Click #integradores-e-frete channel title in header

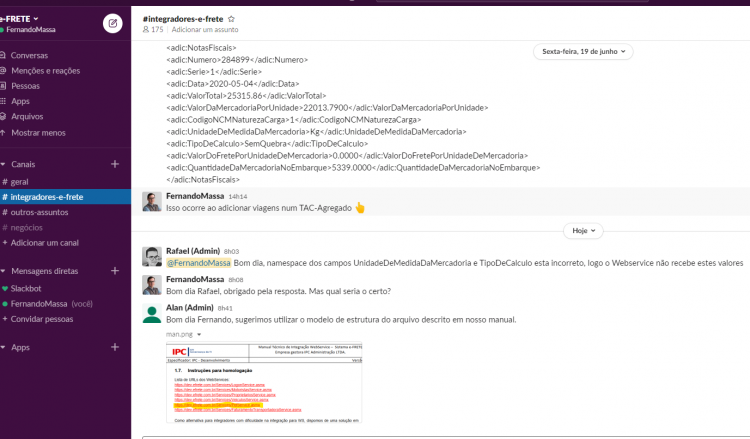pyautogui.click(x=183, y=19)
